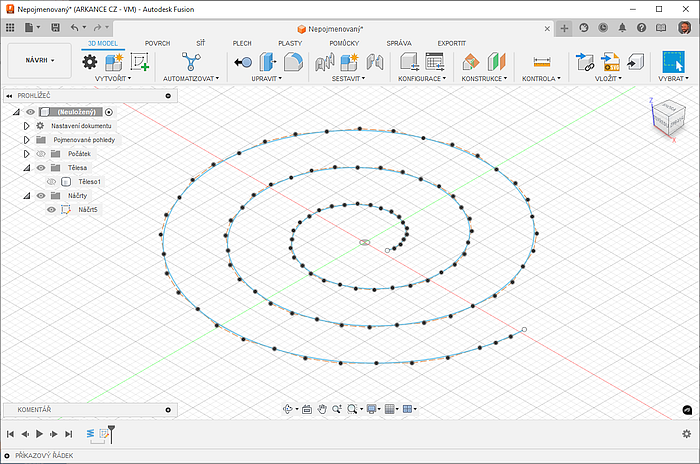Open the KONSTRUKCE dropdown label
This screenshot has height=464, width=700.
pyautogui.click(x=483, y=78)
